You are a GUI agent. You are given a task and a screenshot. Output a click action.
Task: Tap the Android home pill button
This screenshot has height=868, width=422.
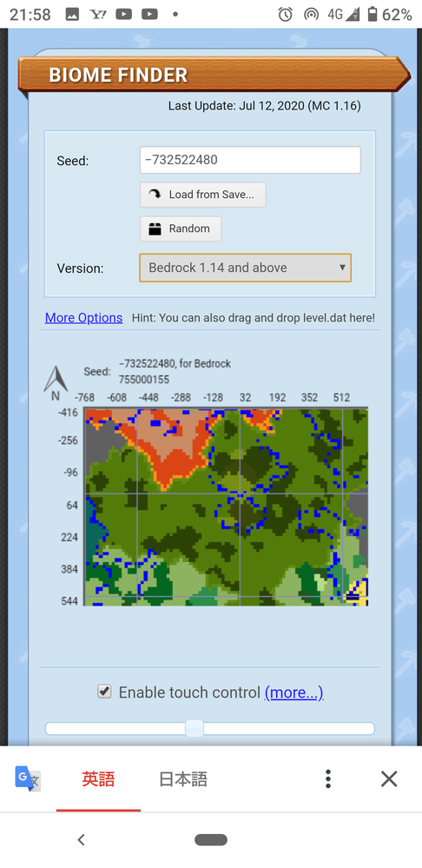211,840
